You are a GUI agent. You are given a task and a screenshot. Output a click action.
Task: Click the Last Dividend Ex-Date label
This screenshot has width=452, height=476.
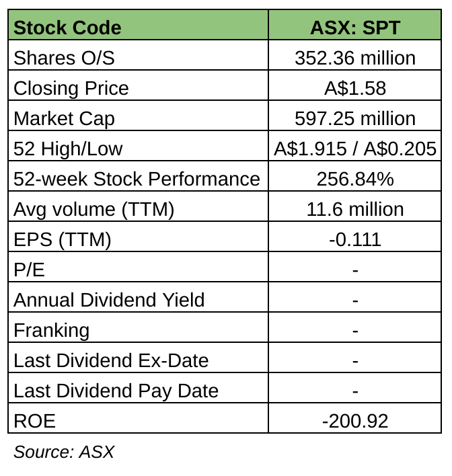click(x=111, y=360)
